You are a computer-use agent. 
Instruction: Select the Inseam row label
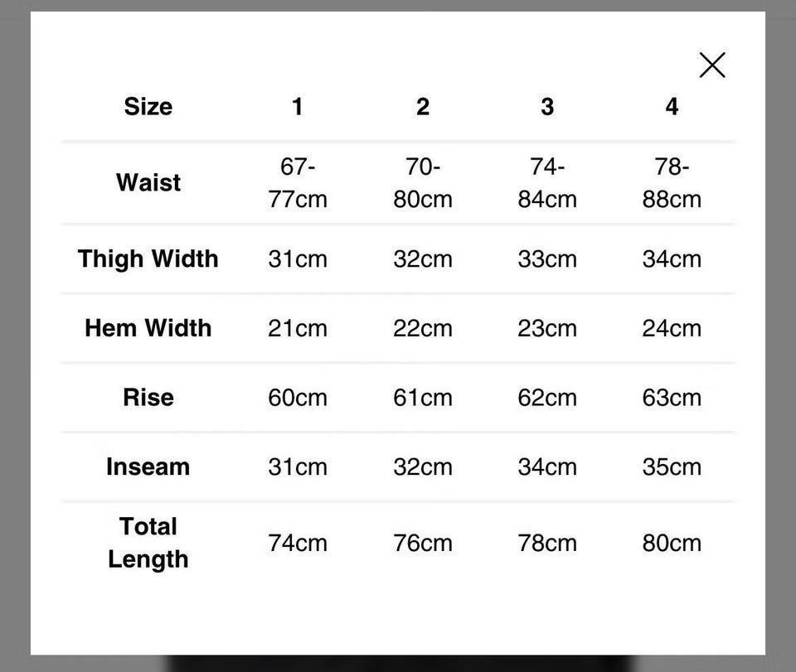coord(148,467)
